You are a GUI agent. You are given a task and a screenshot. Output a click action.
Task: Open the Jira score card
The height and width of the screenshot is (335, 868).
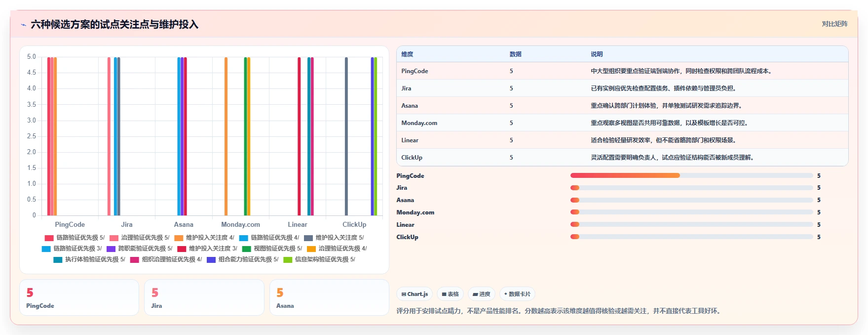[x=204, y=297]
